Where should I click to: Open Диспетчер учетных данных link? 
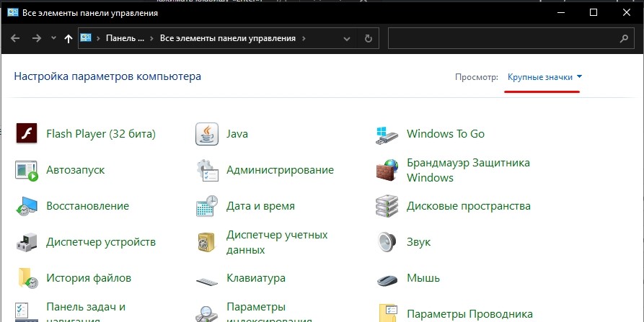pyautogui.click(x=277, y=242)
